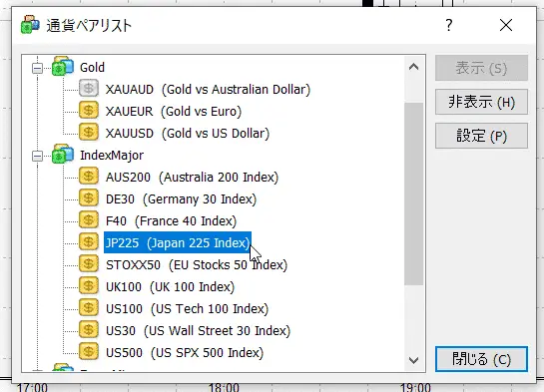This screenshot has height=392, width=544.
Task: Click the gold XAUEUR dollar icon
Action: coord(89,111)
